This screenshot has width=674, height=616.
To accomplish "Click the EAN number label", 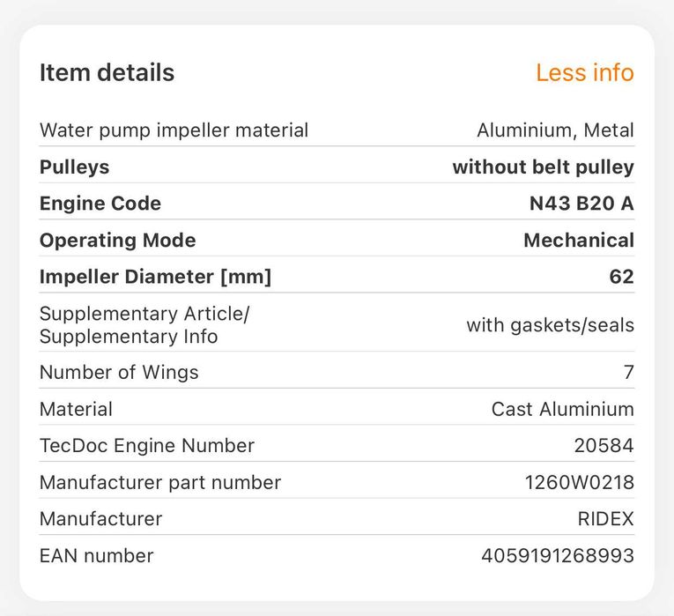I will (96, 556).
